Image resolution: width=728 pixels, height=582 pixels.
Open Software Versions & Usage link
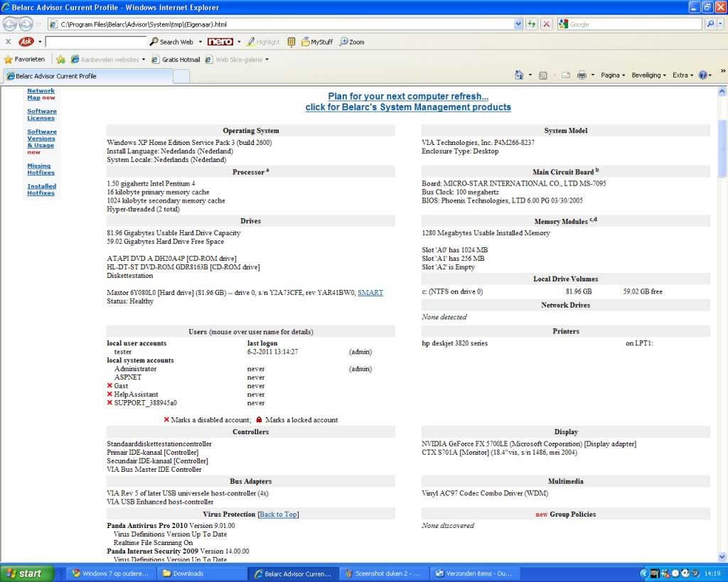tap(42, 139)
